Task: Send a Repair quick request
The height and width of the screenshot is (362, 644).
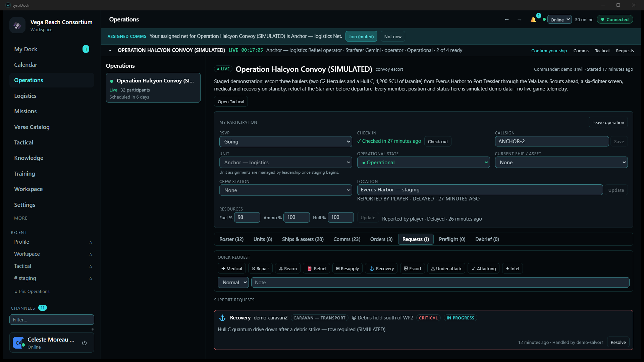Action: point(260,268)
